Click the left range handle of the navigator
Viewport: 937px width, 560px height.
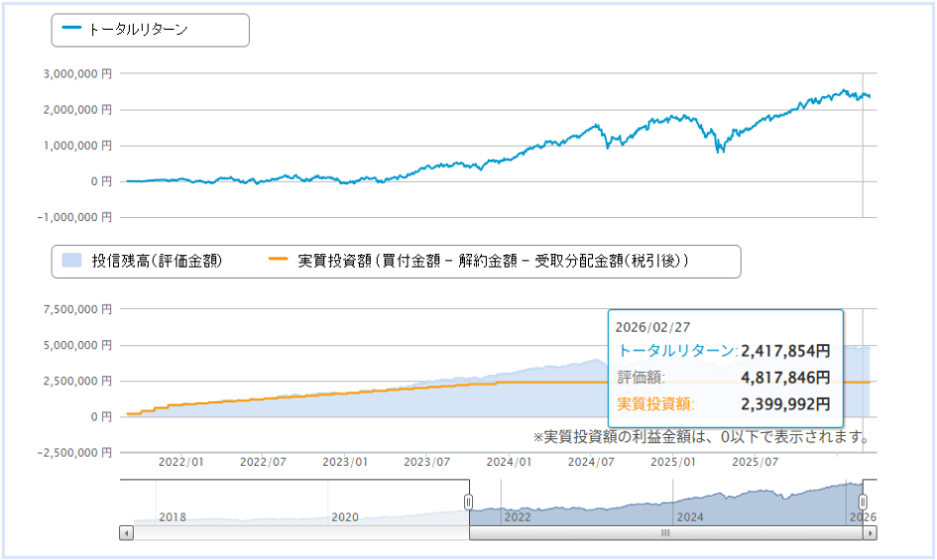(469, 502)
